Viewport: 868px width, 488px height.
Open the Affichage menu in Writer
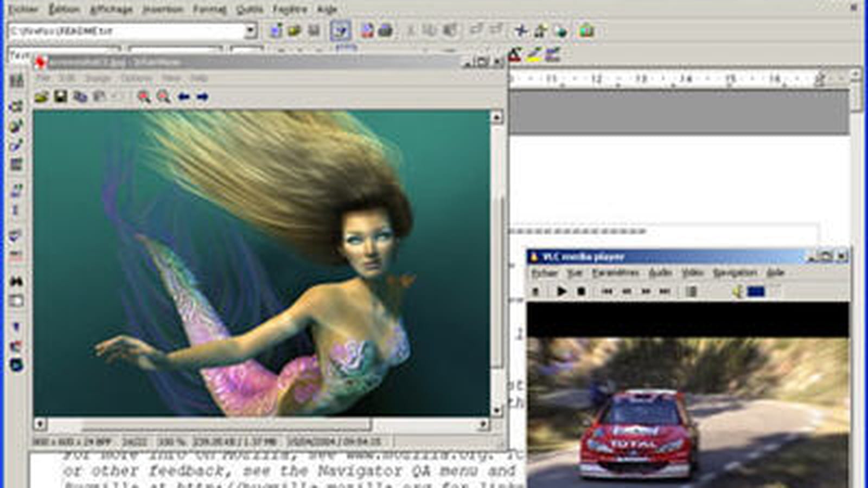coord(111,9)
